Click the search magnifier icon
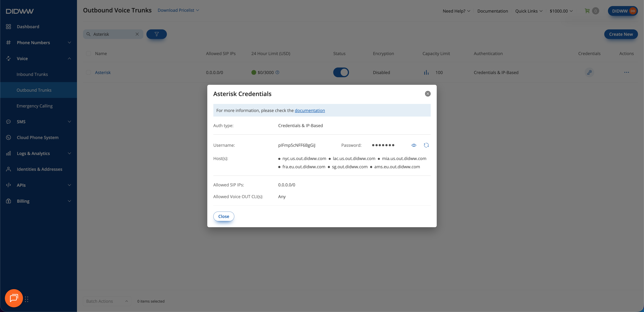Image resolution: width=644 pixels, height=312 pixels. coord(88,34)
